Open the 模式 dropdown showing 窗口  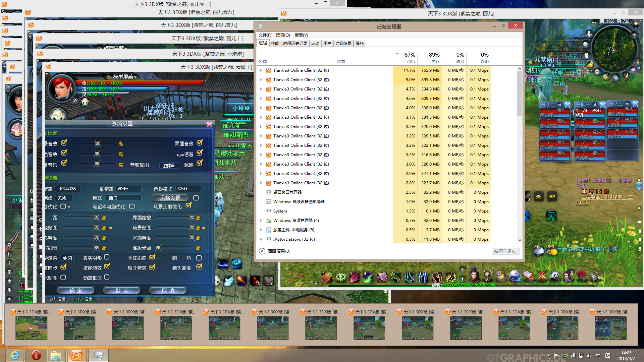[123, 198]
